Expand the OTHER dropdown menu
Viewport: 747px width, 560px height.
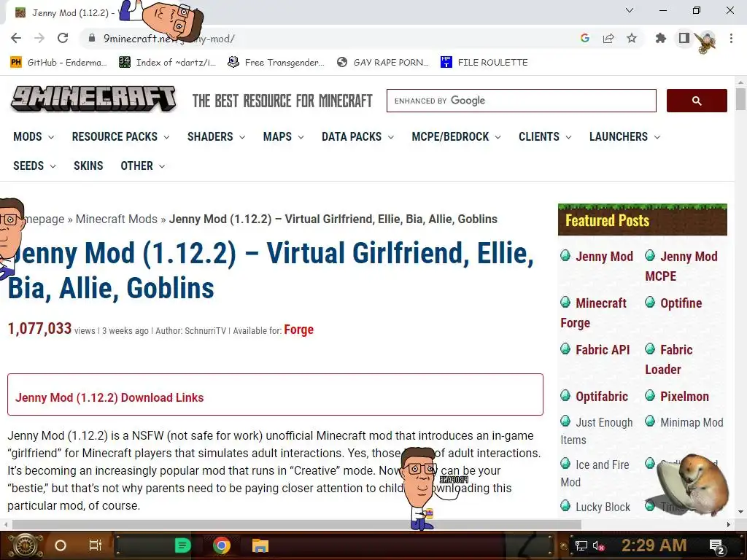pyautogui.click(x=142, y=166)
